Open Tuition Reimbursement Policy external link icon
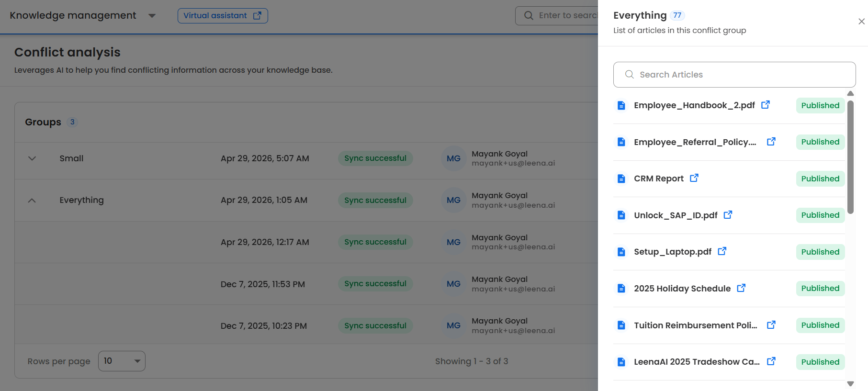The image size is (868, 391). 771,324
